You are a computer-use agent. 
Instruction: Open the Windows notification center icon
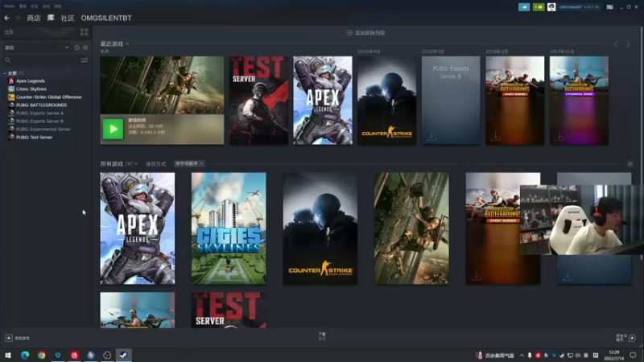[633, 355]
